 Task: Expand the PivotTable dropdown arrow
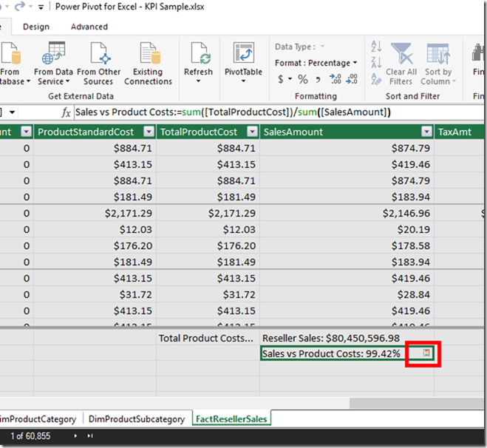point(244,81)
